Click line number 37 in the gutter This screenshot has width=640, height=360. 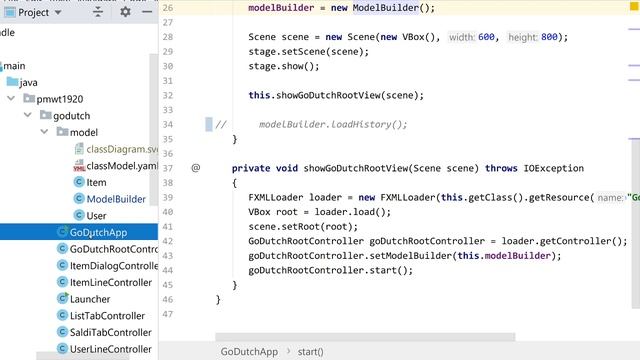tap(168, 168)
